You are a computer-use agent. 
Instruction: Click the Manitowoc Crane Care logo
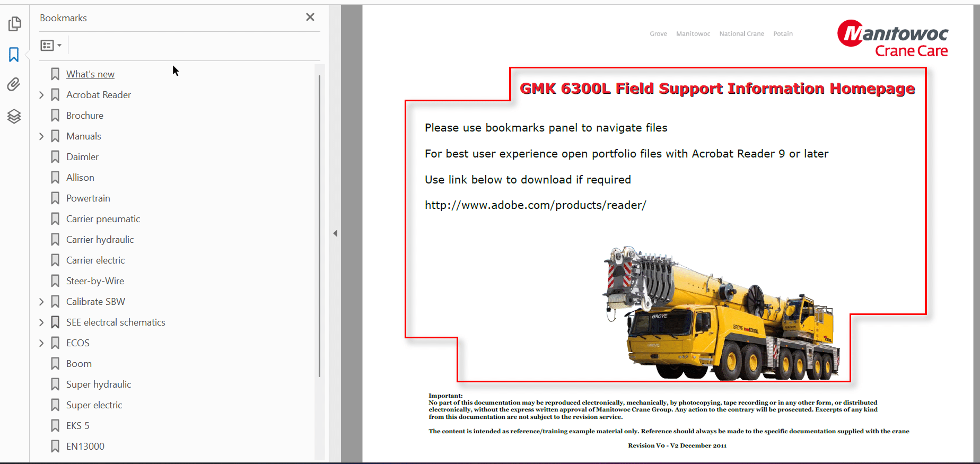(893, 39)
